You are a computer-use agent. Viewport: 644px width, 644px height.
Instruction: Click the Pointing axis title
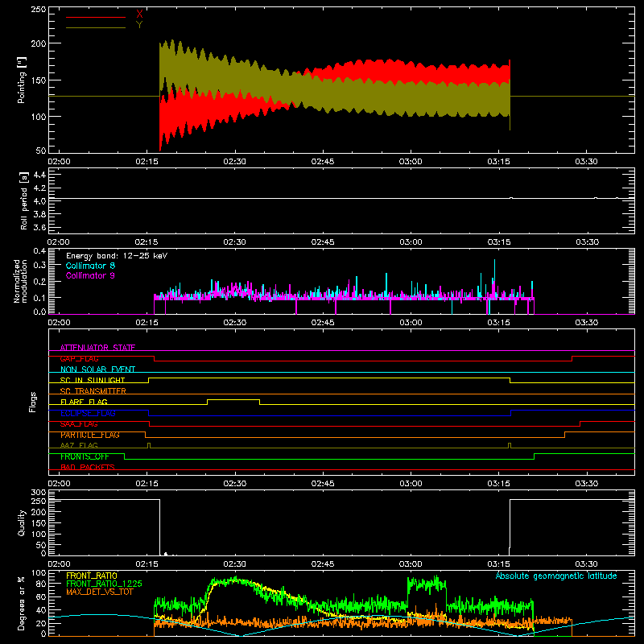pyautogui.click(x=22, y=80)
